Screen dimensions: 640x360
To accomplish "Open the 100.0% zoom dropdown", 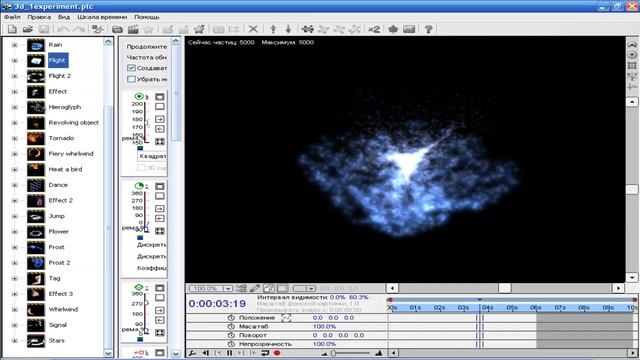I will [x=228, y=289].
